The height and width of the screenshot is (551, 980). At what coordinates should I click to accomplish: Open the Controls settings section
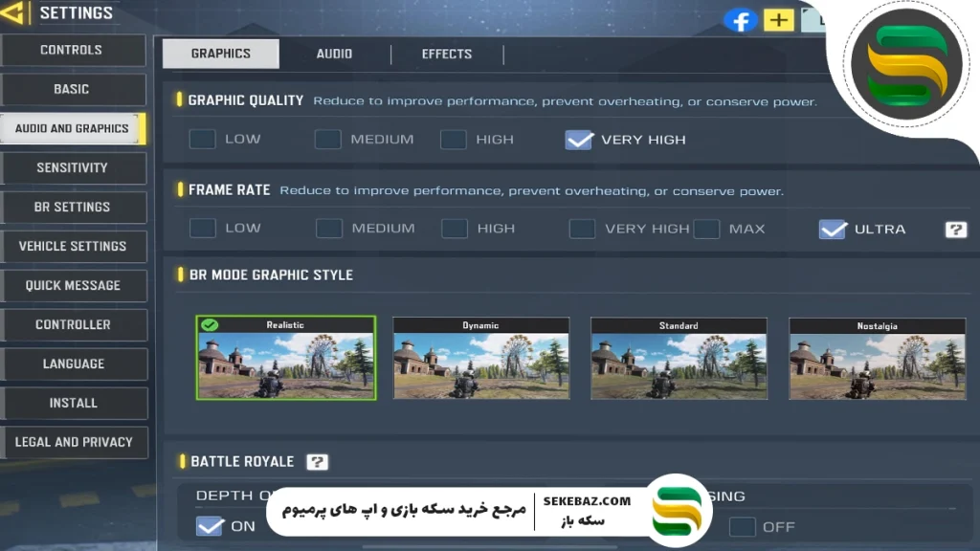72,50
